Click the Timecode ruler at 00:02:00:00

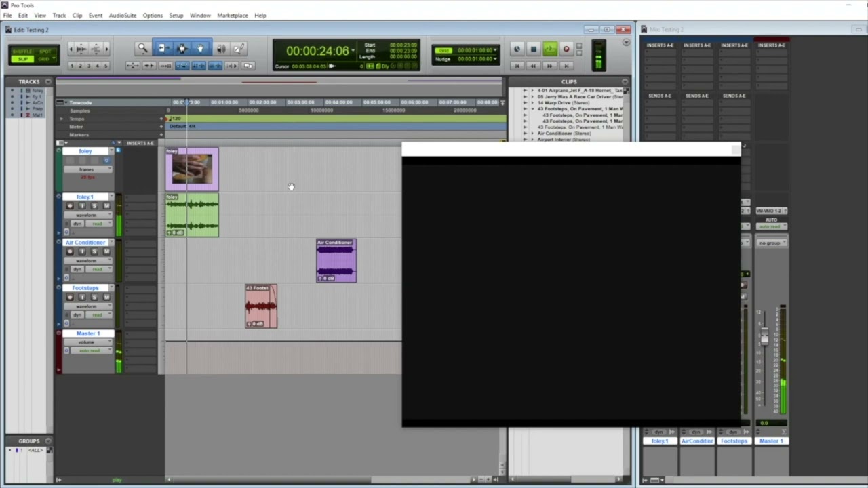coord(262,102)
